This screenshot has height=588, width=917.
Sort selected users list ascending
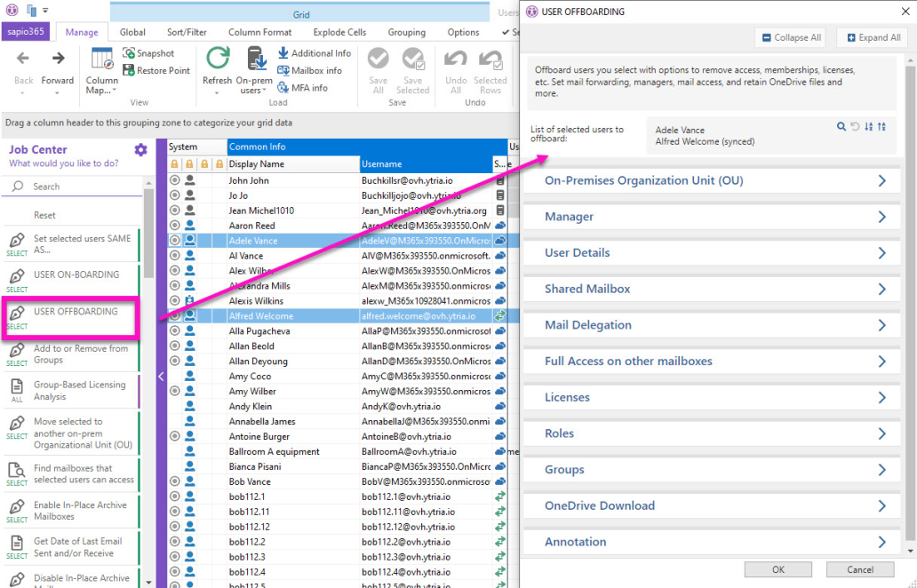[x=868, y=126]
